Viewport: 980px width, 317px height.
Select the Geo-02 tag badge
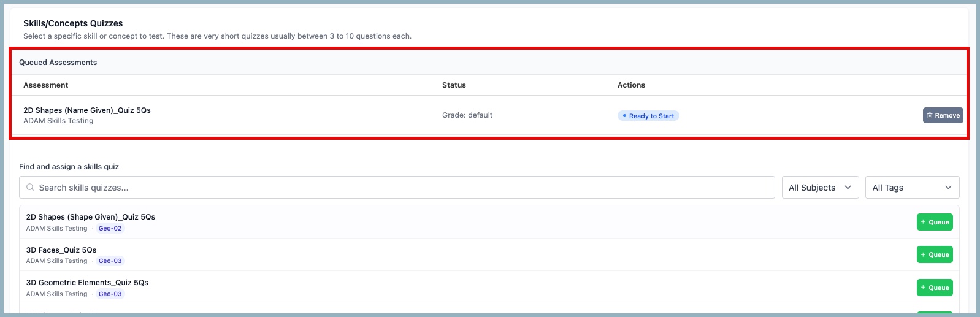[110, 229]
